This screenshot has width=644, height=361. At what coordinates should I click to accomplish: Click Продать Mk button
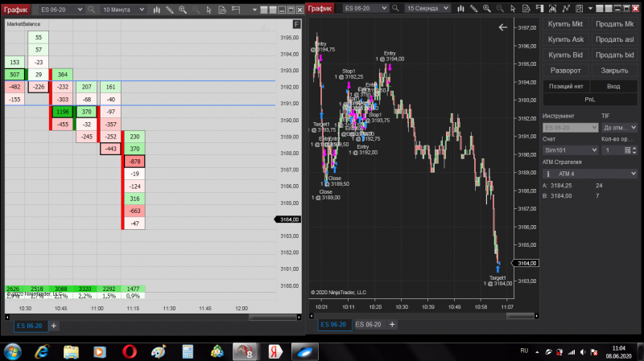click(x=614, y=24)
